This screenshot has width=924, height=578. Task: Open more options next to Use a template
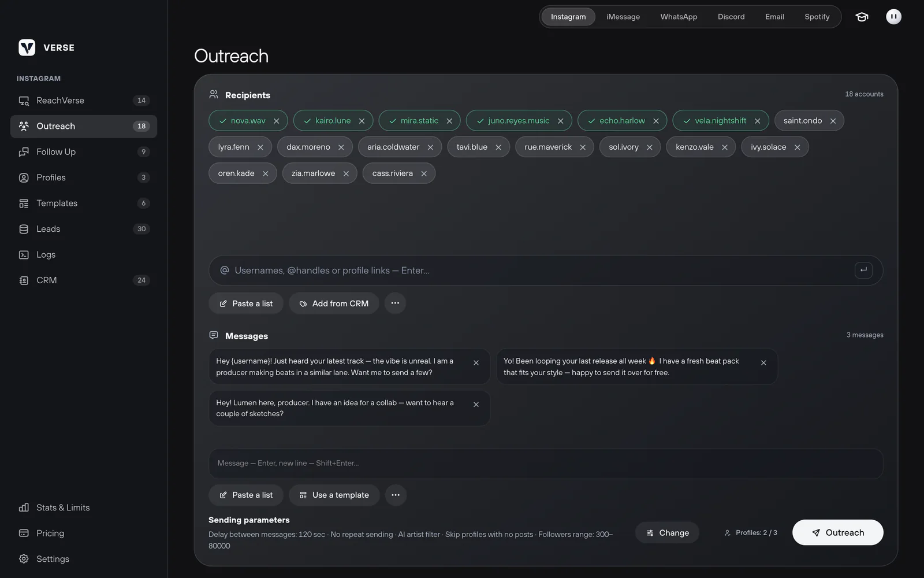396,495
